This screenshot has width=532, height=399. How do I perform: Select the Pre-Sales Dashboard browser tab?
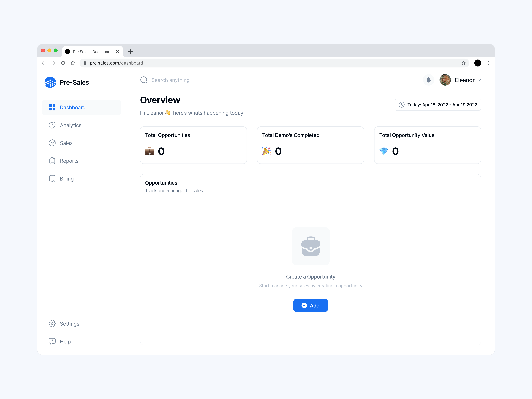point(92,51)
